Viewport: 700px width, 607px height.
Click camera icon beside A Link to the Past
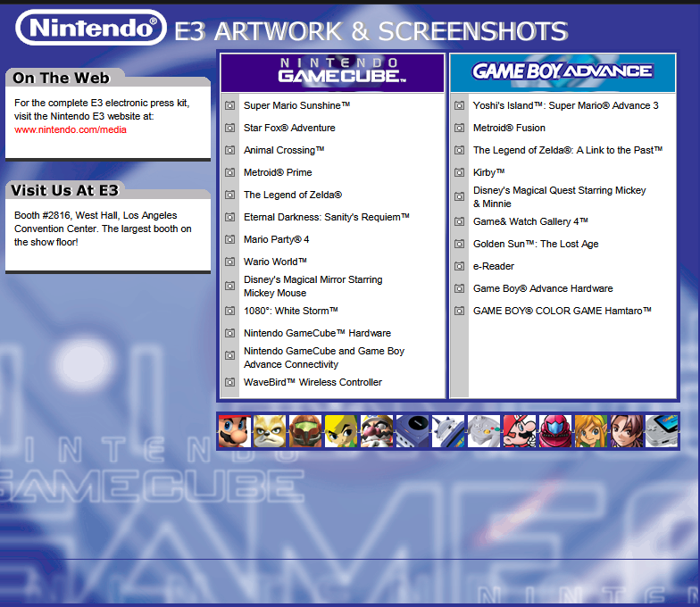click(459, 150)
